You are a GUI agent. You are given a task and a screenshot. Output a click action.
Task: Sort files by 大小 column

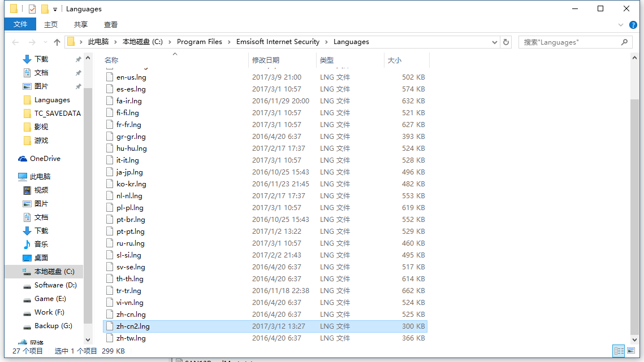[x=395, y=60]
